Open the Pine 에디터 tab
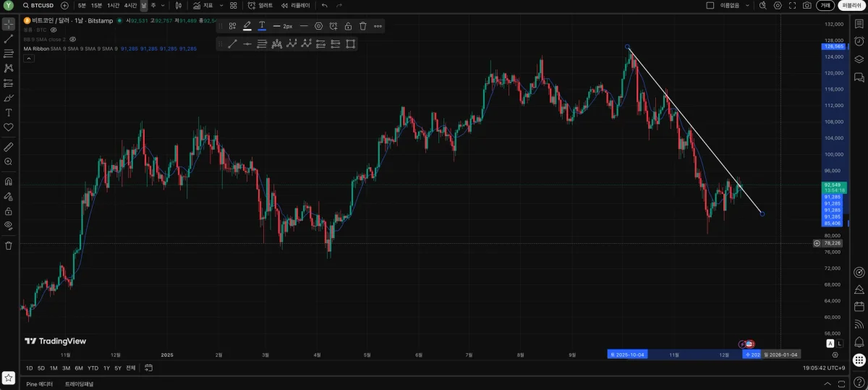This screenshot has width=868, height=390. click(40, 383)
